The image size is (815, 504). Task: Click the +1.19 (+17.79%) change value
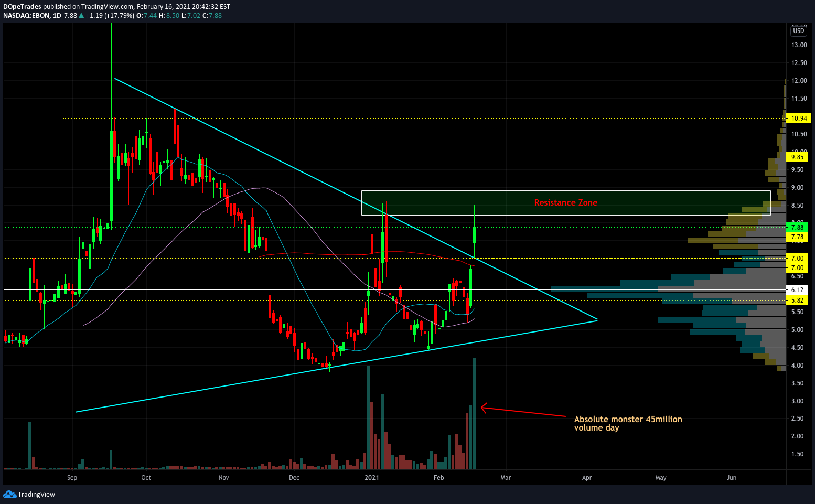click(110, 16)
